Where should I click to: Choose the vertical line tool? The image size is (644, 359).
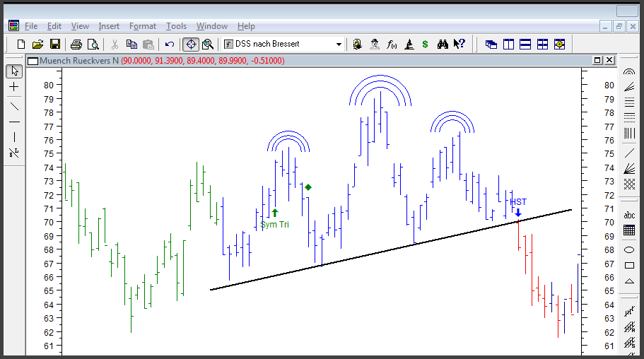click(x=14, y=137)
